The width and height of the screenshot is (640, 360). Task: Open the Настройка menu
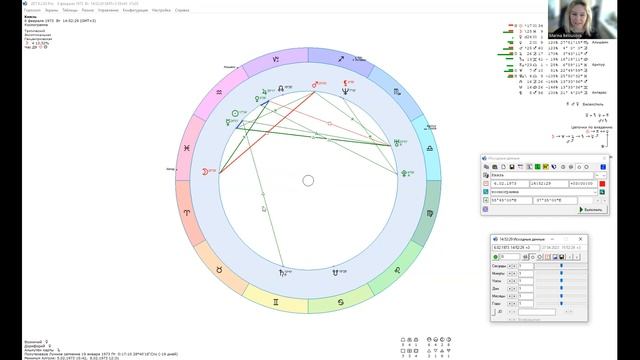pos(161,10)
